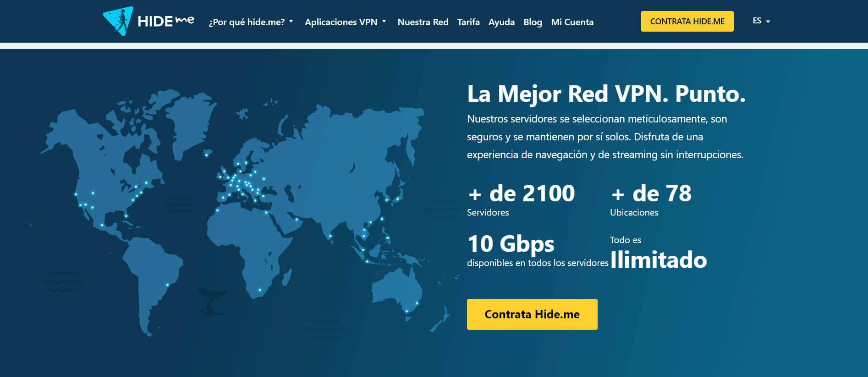Visit the Blog section
The image size is (868, 377).
[533, 22]
